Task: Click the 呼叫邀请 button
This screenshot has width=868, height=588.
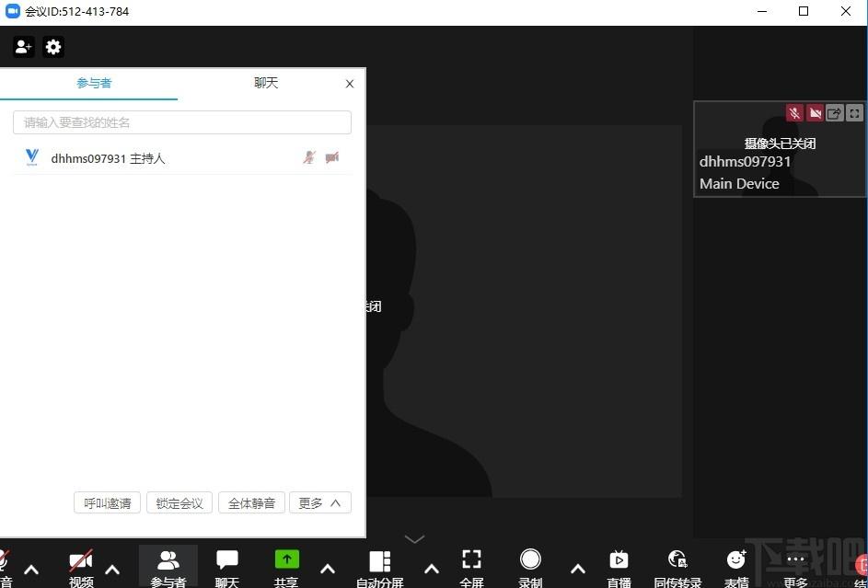Action: coord(108,502)
